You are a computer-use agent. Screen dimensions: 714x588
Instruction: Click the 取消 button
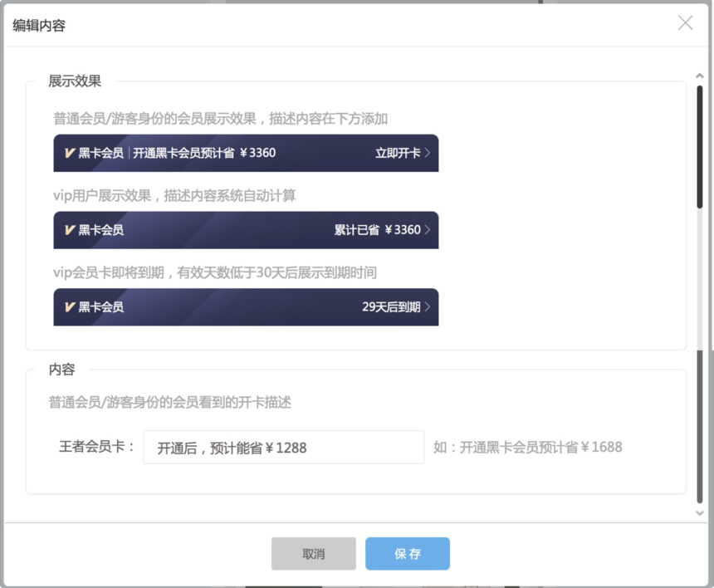click(x=314, y=554)
